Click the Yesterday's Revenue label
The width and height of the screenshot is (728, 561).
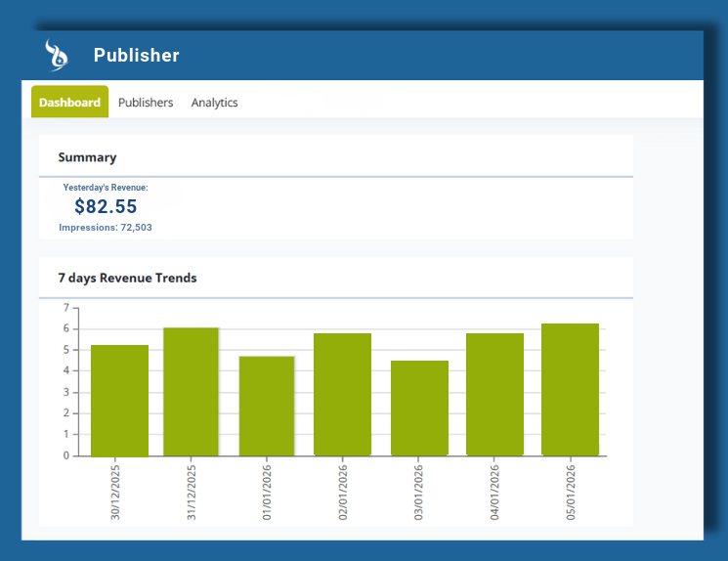pos(106,187)
